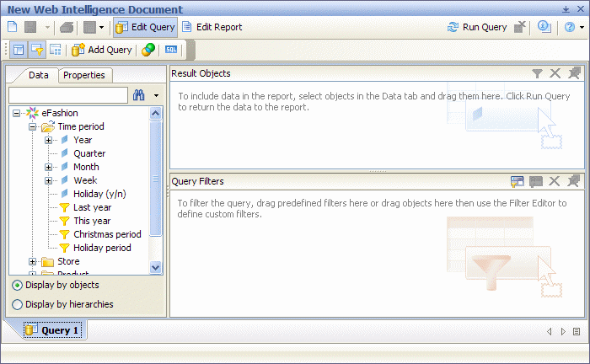Click the Result Objects filter funnel icon
The image size is (590, 364).
click(538, 73)
